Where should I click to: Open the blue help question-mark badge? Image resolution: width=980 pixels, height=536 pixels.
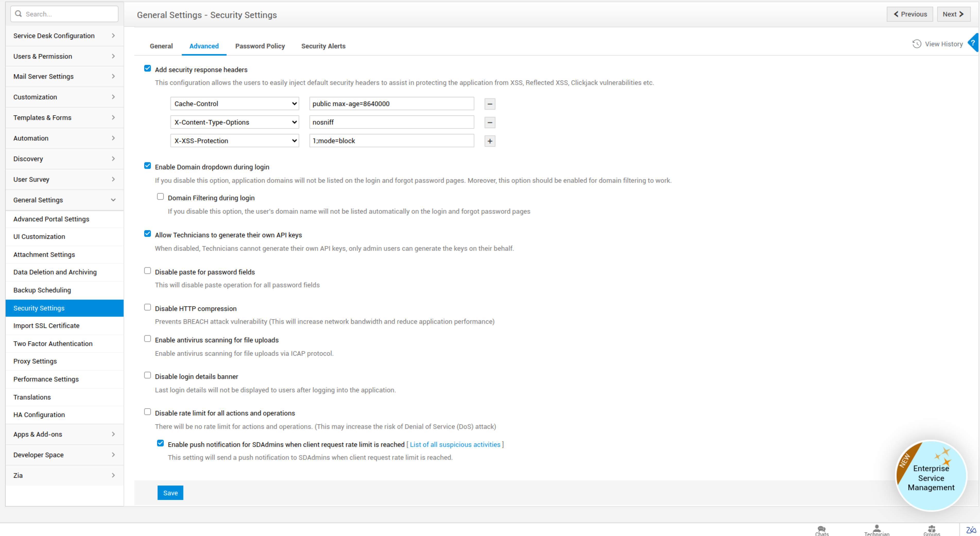click(x=975, y=43)
